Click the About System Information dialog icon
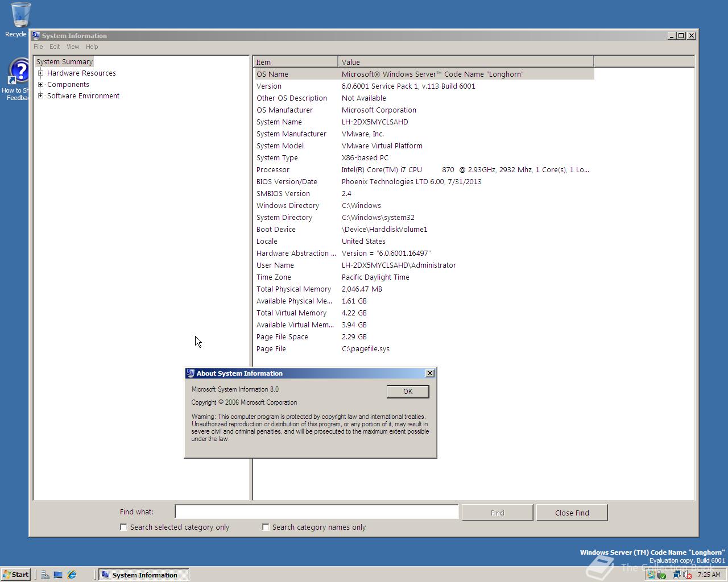Image resolution: width=728 pixels, height=582 pixels. [191, 373]
